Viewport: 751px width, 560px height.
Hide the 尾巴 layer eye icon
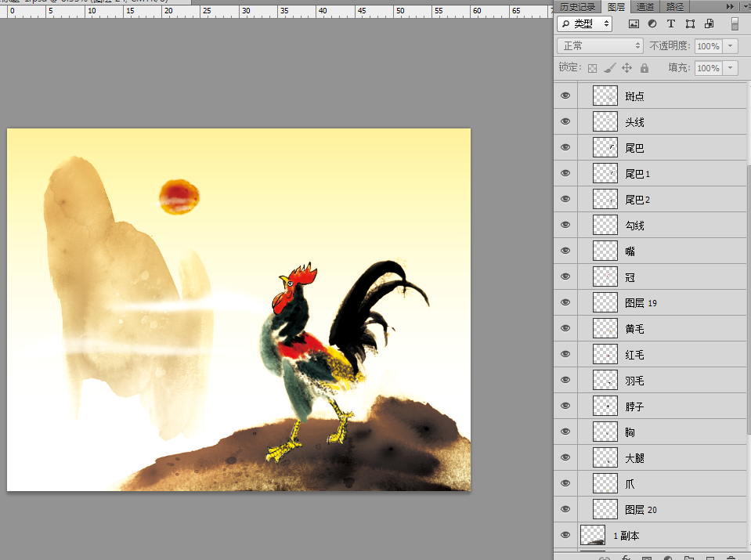[x=565, y=147]
